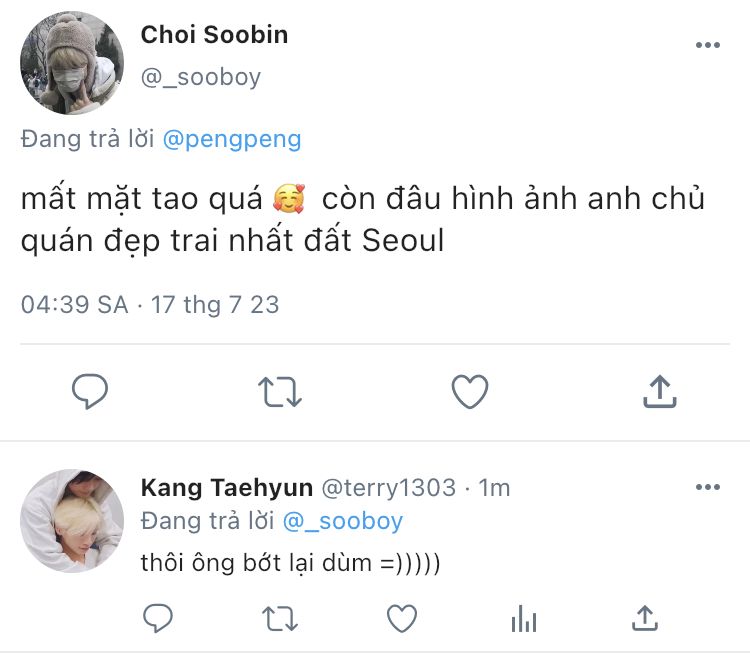The image size is (750, 654).
Task: Click the @terry1303 handle
Action: (x=388, y=488)
